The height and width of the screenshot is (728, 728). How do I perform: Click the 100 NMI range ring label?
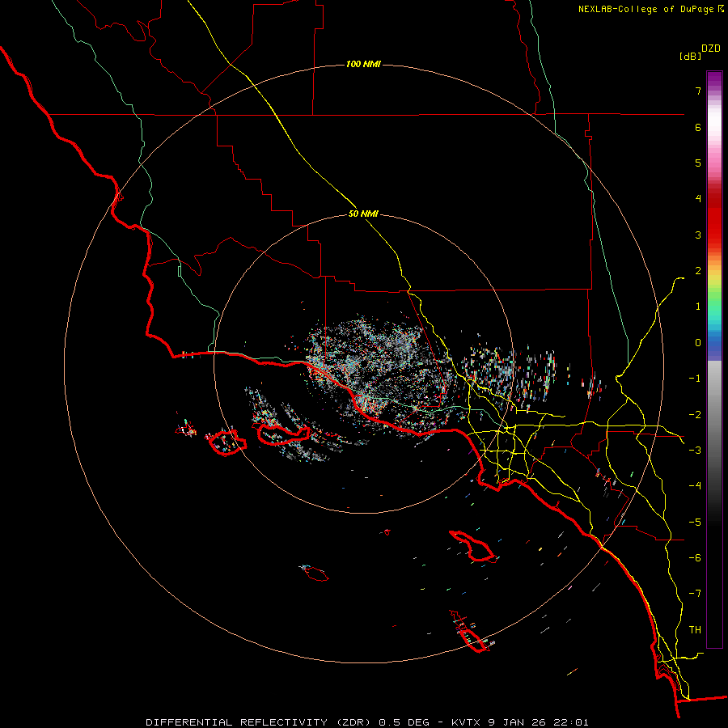[x=363, y=64]
